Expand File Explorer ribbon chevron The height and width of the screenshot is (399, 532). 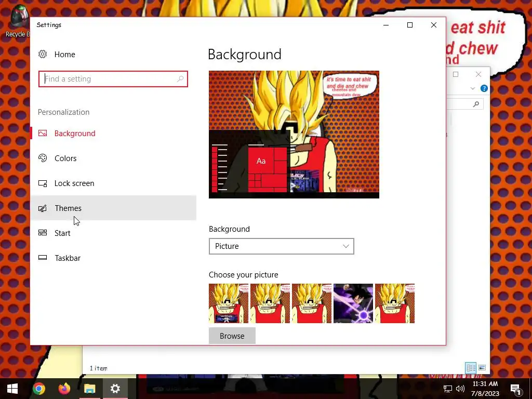(473, 88)
